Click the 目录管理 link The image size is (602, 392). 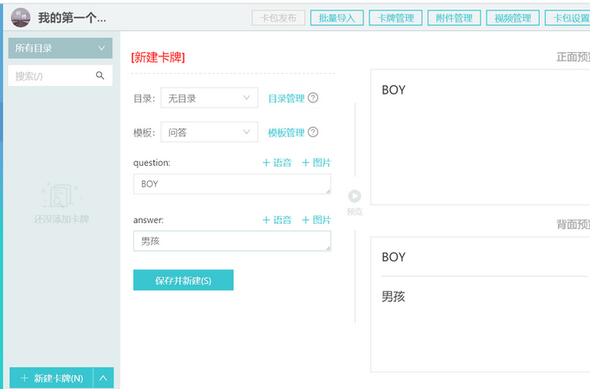pyautogui.click(x=286, y=98)
